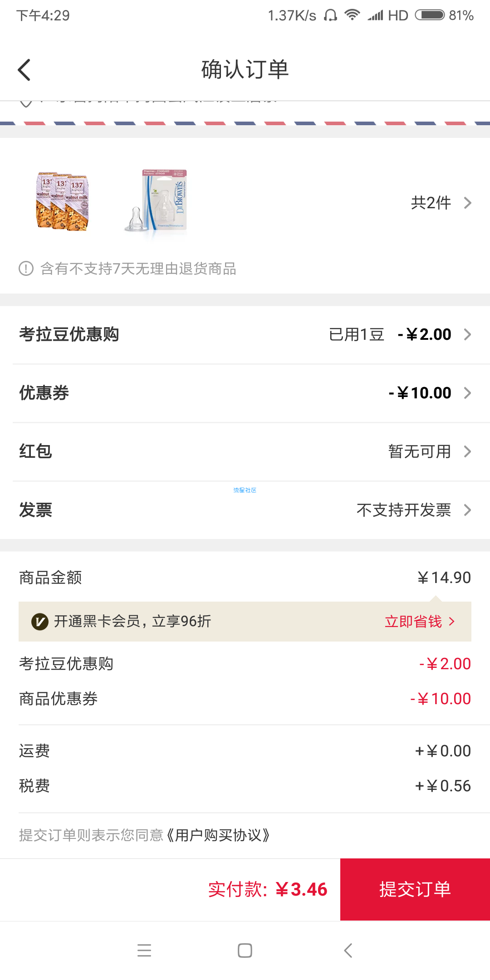Tap 立即省钱 to join black card
490x980 pixels.
pos(419,622)
